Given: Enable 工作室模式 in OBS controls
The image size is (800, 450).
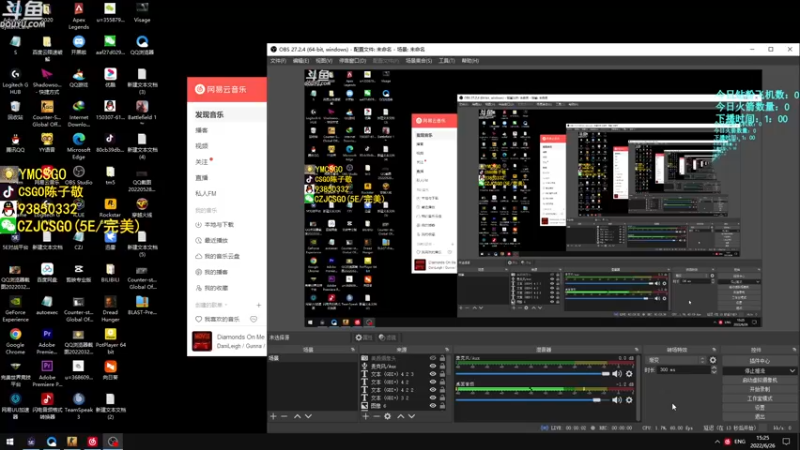Looking at the screenshot, I should coord(760,398).
